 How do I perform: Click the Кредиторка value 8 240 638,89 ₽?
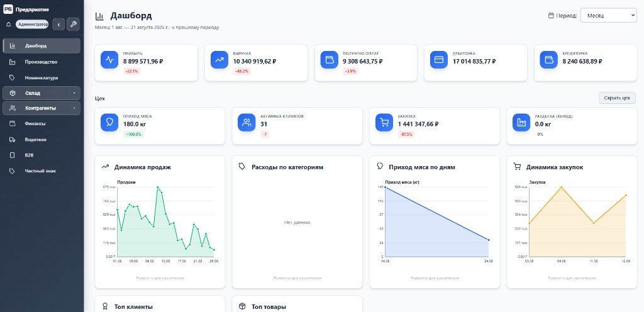pyautogui.click(x=582, y=62)
